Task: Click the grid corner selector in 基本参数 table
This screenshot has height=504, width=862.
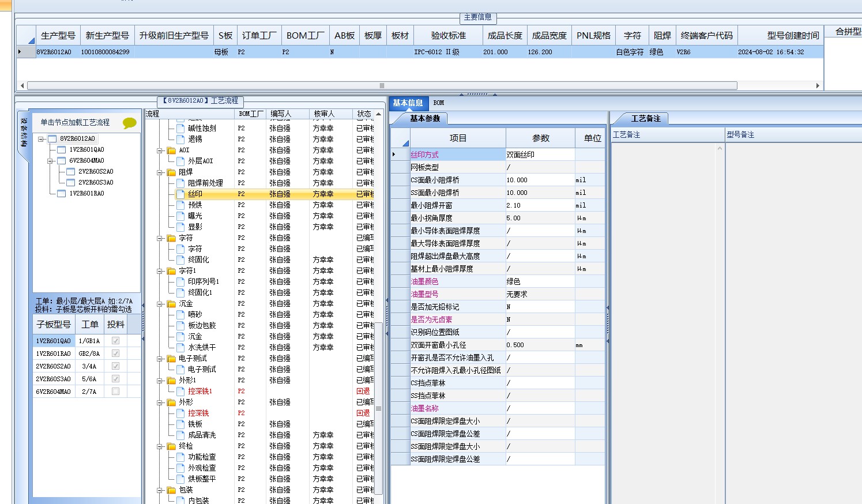Action: (x=401, y=138)
